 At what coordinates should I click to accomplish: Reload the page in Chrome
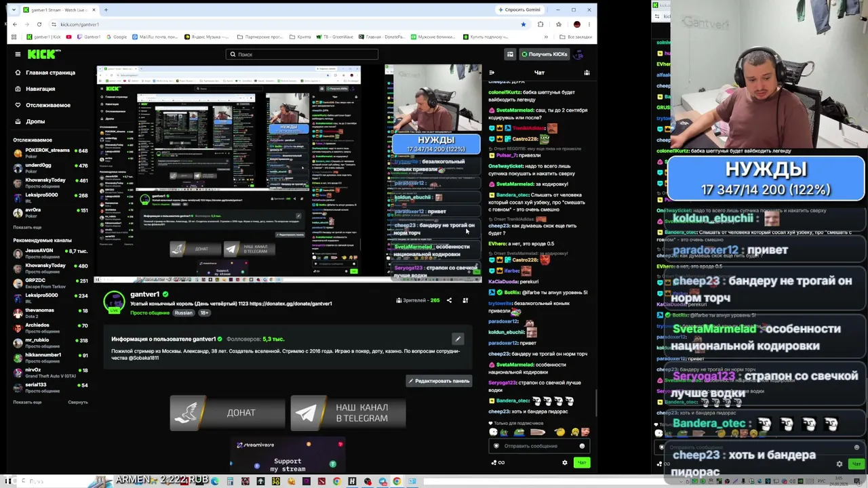[x=39, y=24]
